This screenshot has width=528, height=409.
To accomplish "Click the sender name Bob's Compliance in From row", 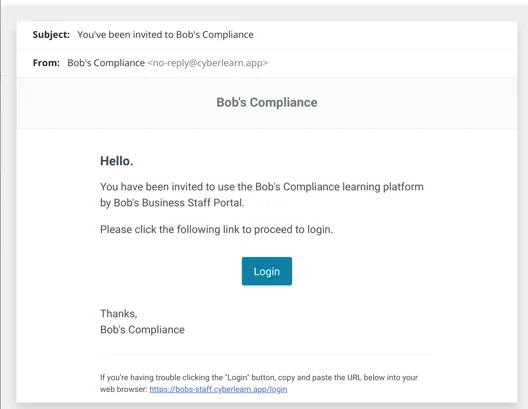I will click(x=106, y=63).
